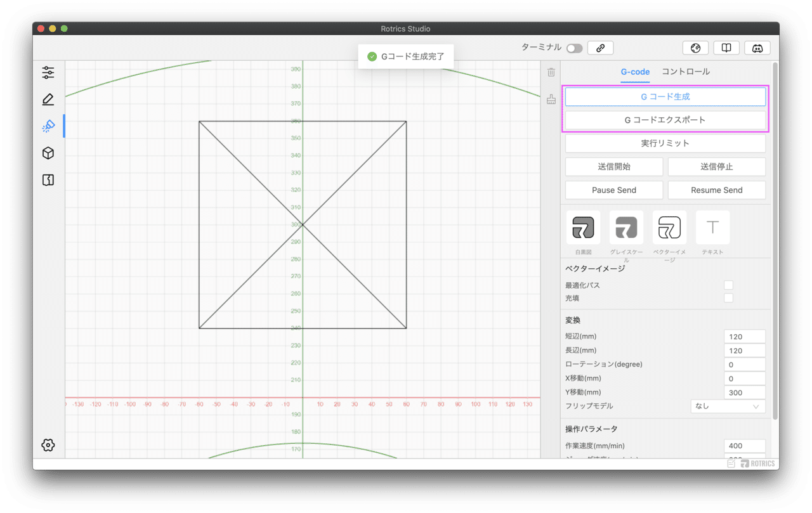Click the Resume Send button
The width and height of the screenshot is (812, 513).
[x=717, y=190]
